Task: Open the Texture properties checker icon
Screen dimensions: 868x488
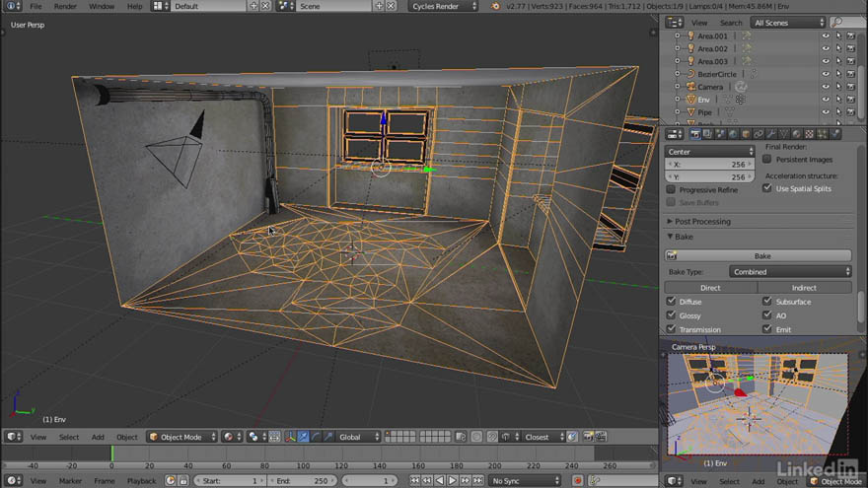Action: pos(810,134)
